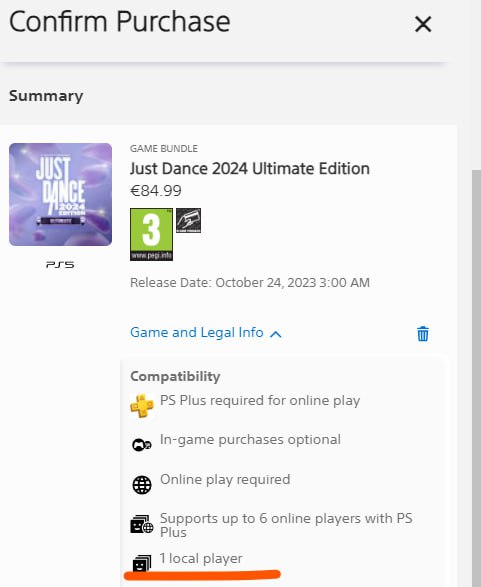Open the Just Dance 2024 cover thumbnail
Image resolution: width=481 pixels, height=587 pixels.
(x=60, y=194)
